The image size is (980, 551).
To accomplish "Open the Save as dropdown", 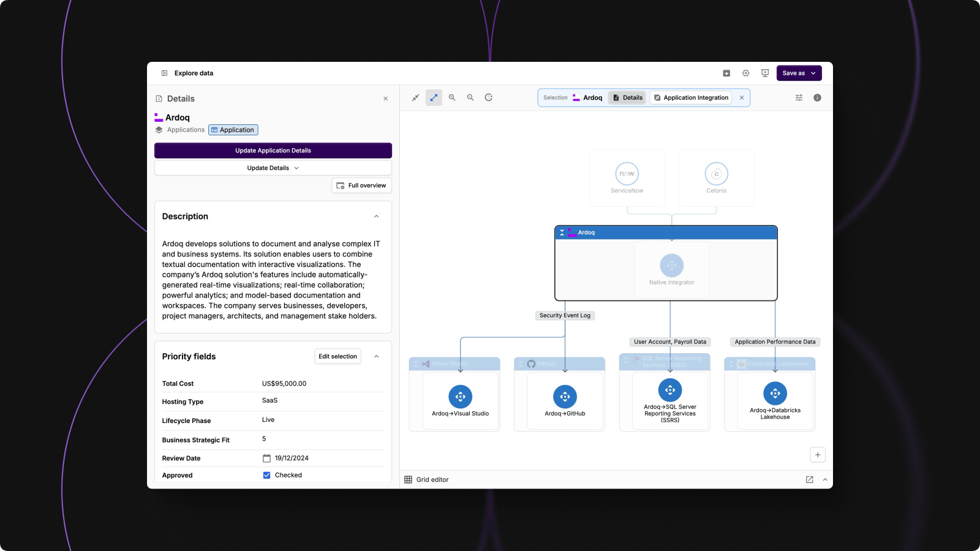I will click(x=799, y=73).
